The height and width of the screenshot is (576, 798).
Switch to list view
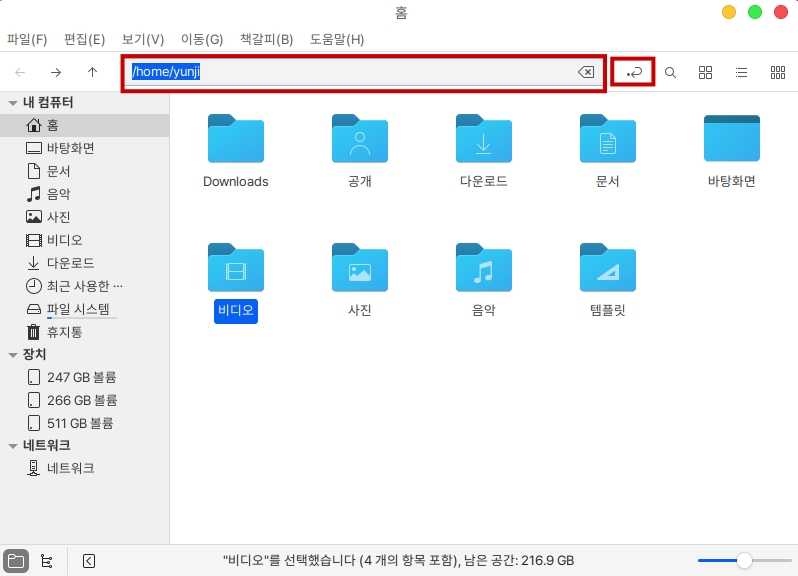pyautogui.click(x=741, y=72)
